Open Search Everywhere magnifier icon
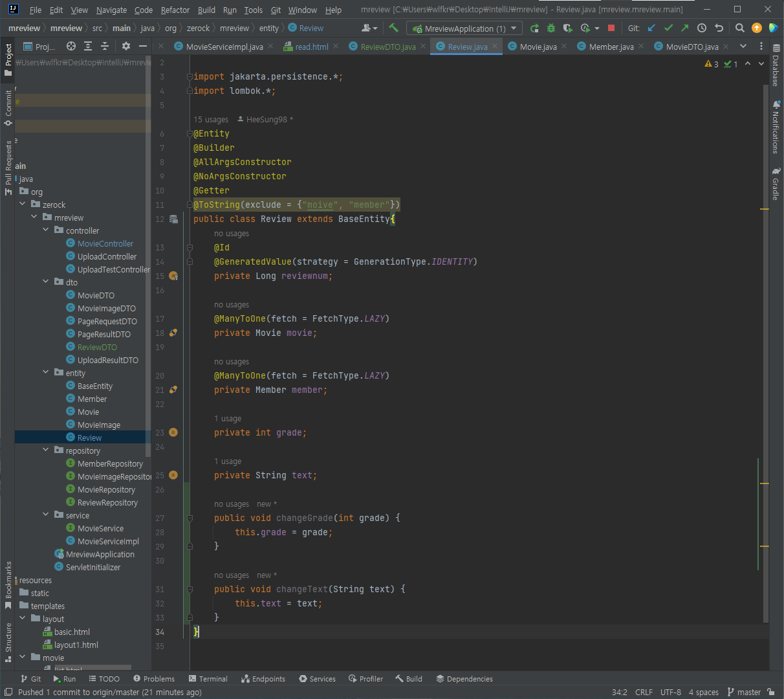Image resolution: width=784 pixels, height=699 pixels. tap(740, 28)
